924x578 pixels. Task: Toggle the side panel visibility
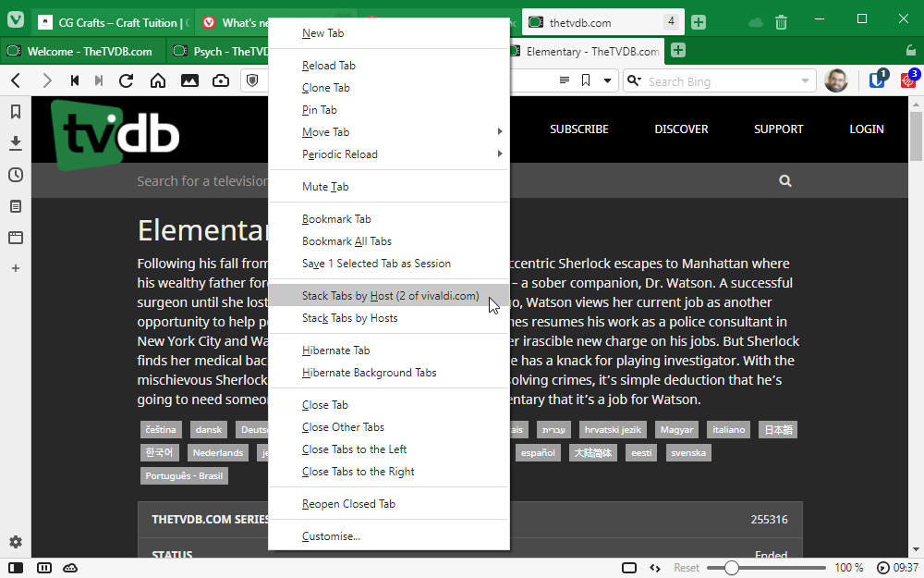point(16,568)
